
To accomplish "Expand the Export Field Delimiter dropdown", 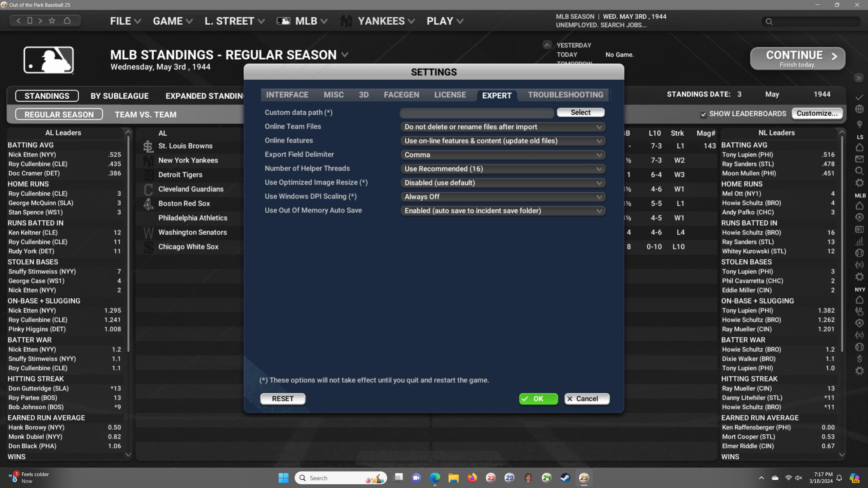I will click(x=503, y=155).
